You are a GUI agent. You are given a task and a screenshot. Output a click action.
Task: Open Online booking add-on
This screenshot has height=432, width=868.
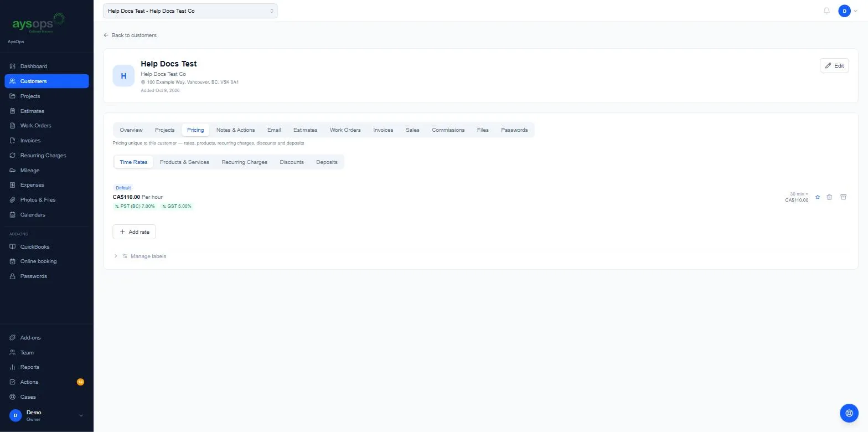46,261
